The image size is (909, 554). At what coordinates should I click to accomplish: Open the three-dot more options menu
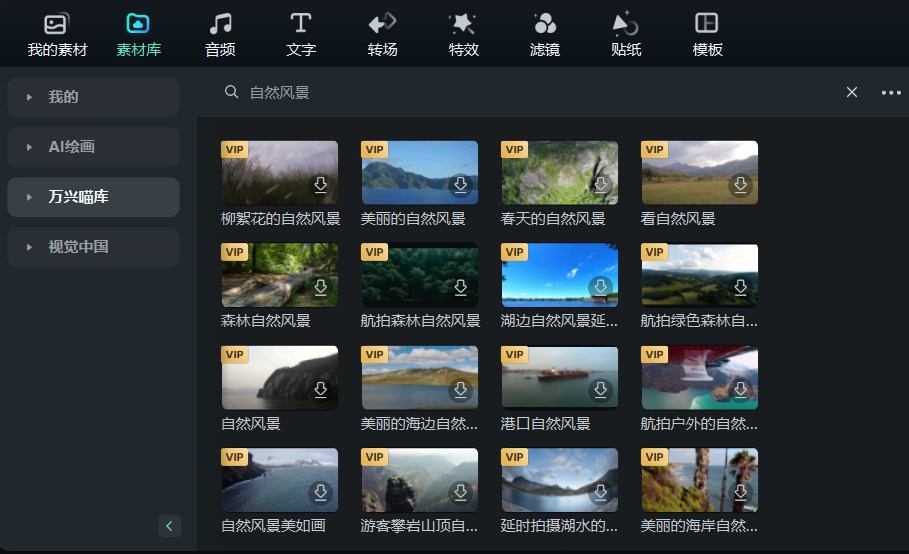pyautogui.click(x=891, y=93)
